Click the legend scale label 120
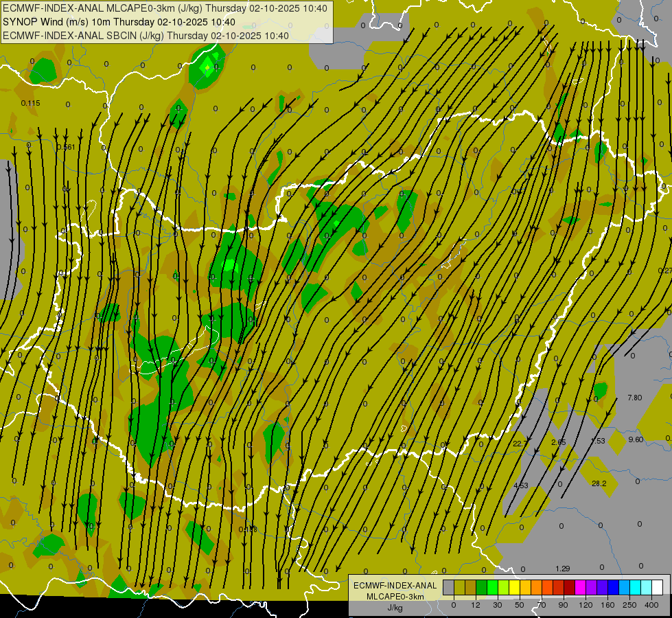The height and width of the screenshot is (618, 672). pyautogui.click(x=586, y=605)
